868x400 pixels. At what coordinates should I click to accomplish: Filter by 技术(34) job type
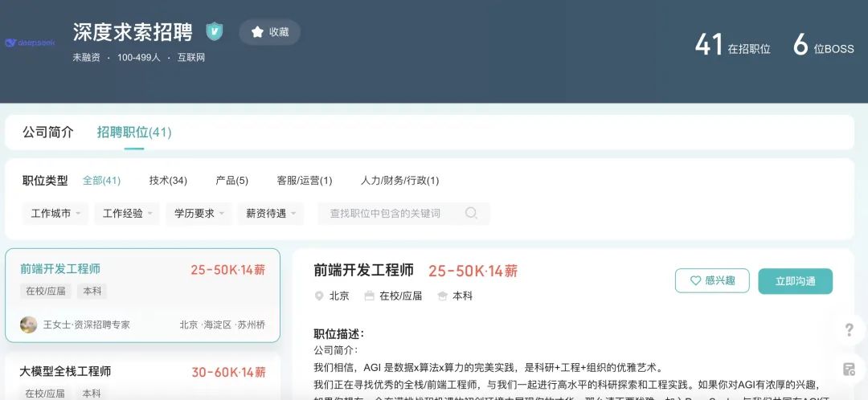168,181
